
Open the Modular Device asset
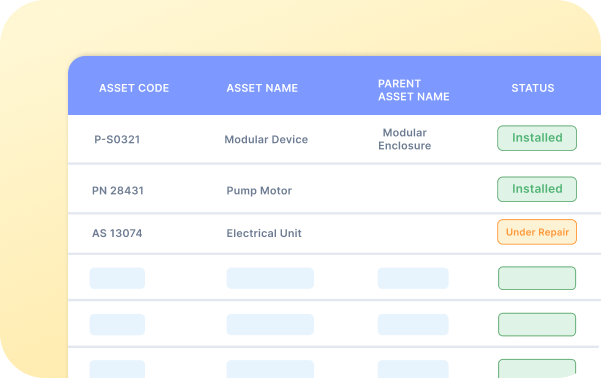pyautogui.click(x=266, y=139)
